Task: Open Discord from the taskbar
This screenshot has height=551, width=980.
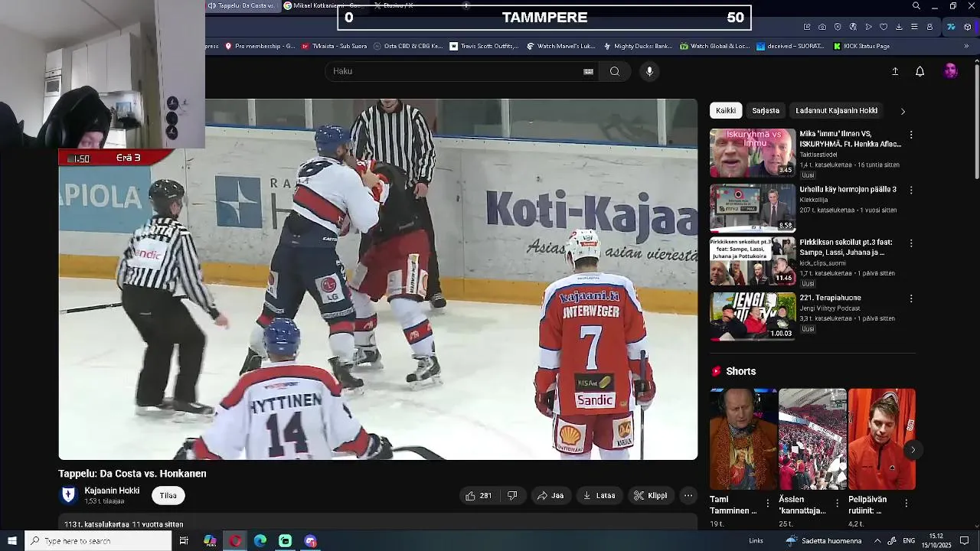Action: [x=310, y=541]
